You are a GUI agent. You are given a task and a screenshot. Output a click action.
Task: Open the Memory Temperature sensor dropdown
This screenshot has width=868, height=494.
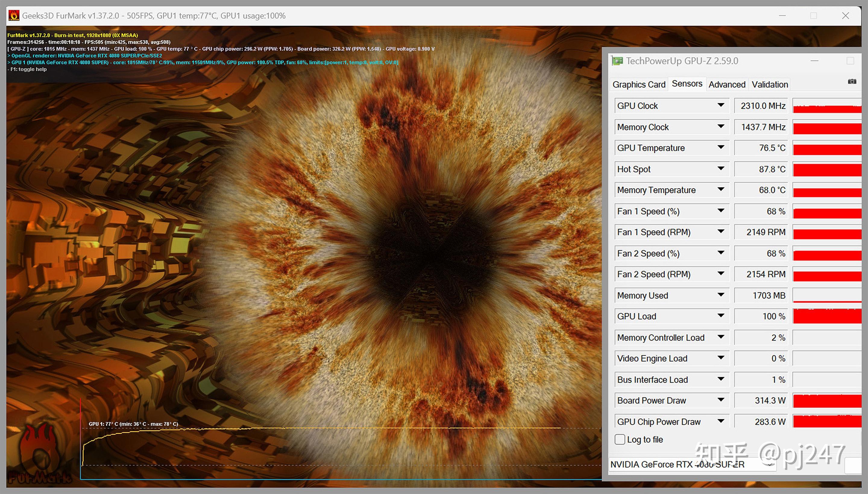[721, 190]
